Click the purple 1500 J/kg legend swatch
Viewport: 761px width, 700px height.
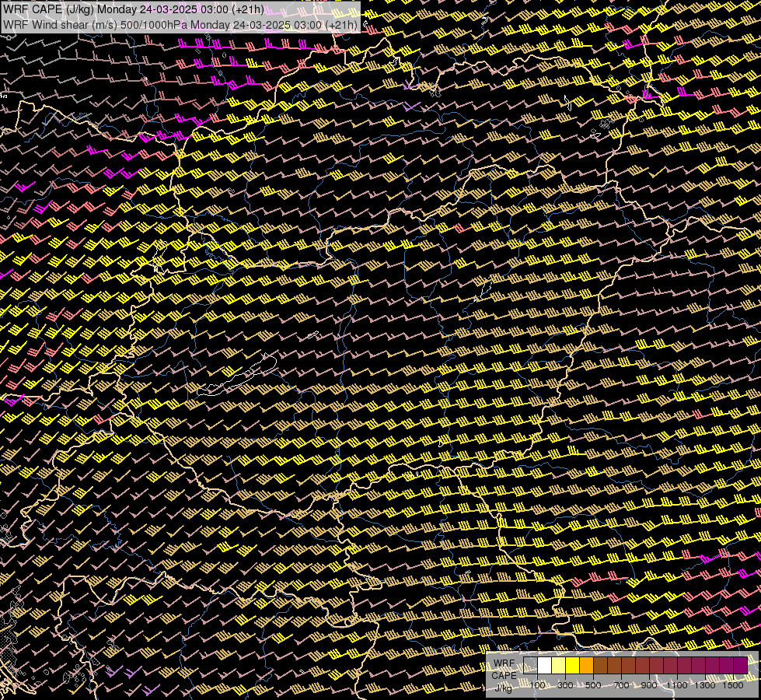point(740,665)
